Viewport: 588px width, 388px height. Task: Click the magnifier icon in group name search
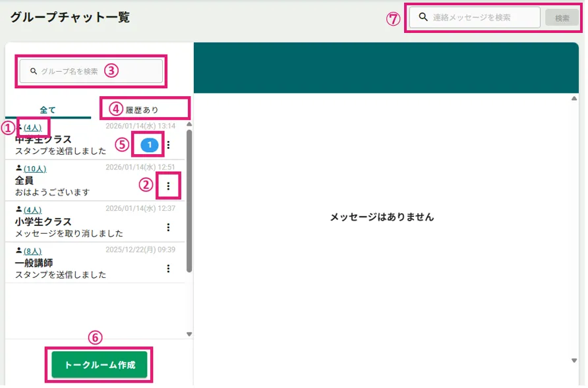tap(34, 71)
